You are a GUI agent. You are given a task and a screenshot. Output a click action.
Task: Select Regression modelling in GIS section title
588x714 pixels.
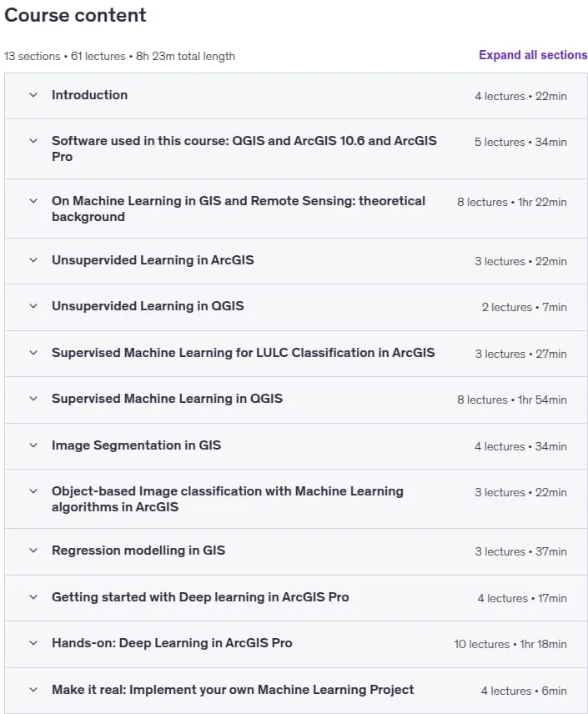tap(138, 551)
